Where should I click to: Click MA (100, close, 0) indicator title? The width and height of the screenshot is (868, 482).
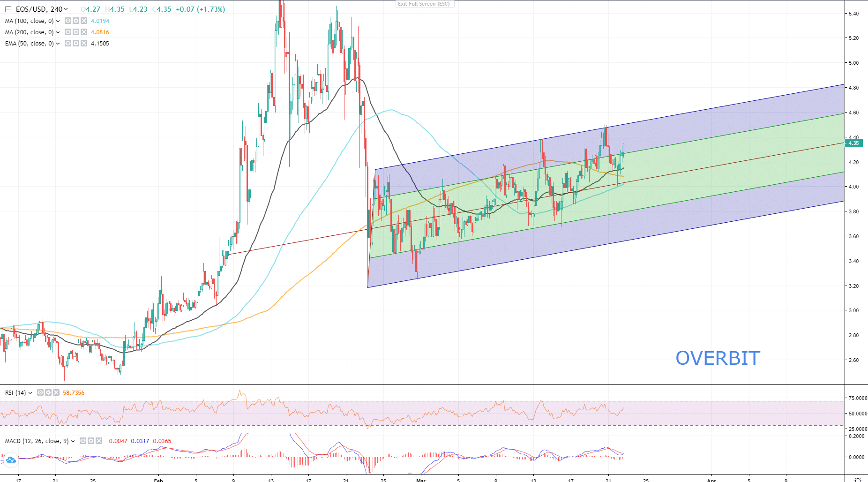(30, 21)
